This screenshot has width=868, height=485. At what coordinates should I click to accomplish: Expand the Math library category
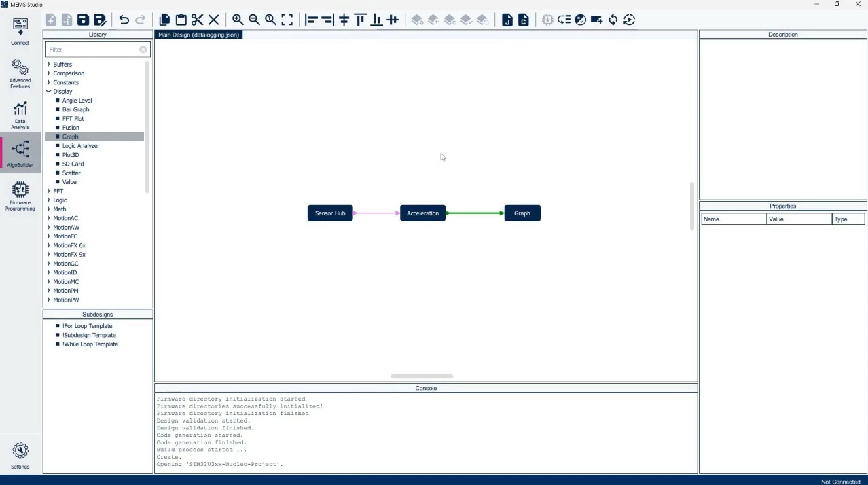pyautogui.click(x=48, y=209)
